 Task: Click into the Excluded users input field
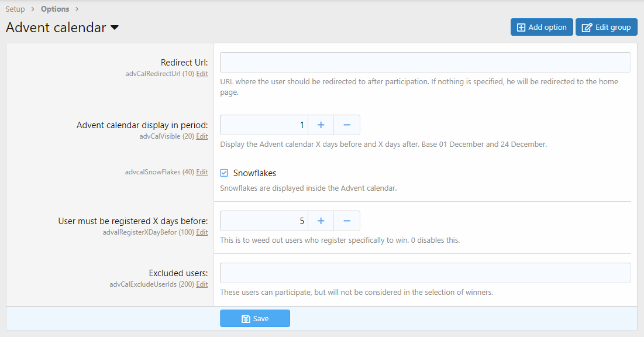click(425, 273)
